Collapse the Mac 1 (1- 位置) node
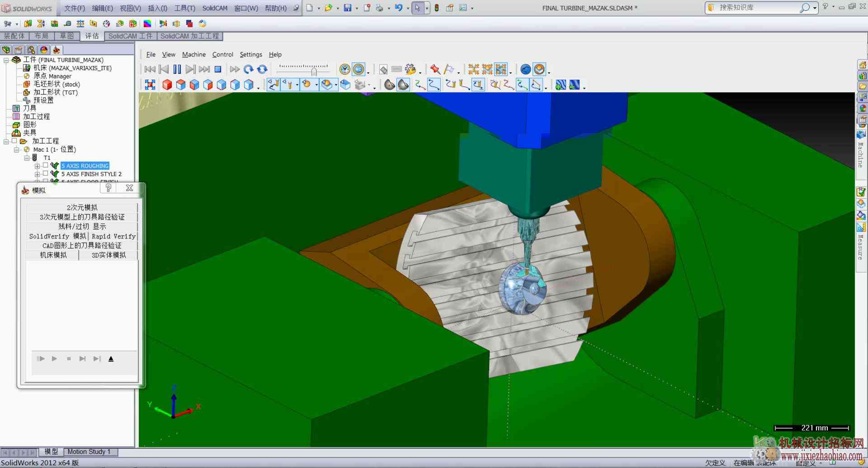 coord(17,150)
